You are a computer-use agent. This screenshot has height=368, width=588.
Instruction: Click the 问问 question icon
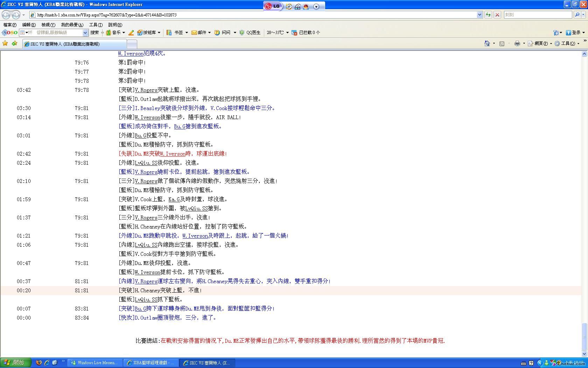point(217,33)
